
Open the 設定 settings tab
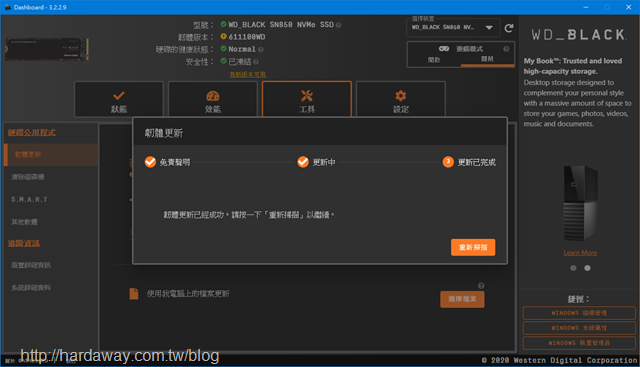(x=401, y=99)
